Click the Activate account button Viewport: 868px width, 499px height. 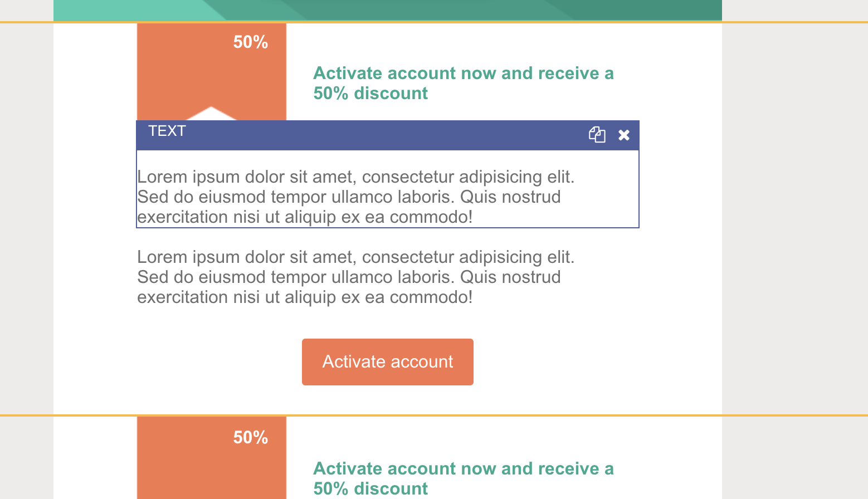388,362
